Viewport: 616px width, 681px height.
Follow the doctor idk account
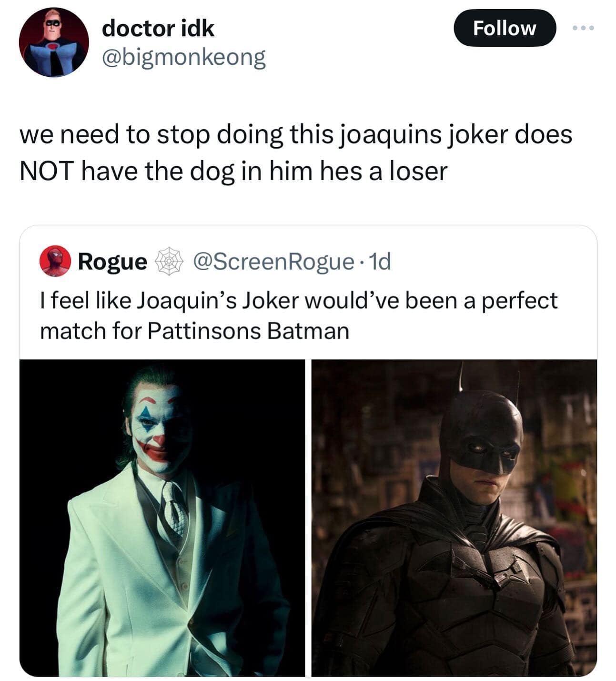click(504, 28)
